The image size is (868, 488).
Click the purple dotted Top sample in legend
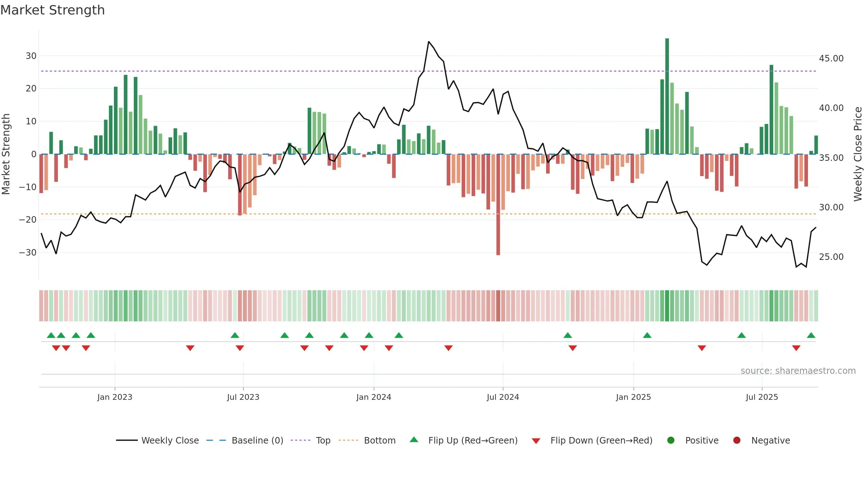[x=301, y=440]
